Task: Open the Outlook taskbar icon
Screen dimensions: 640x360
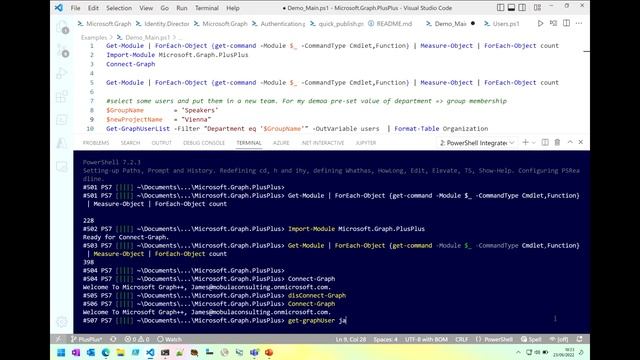Action: pyautogui.click(x=91, y=352)
